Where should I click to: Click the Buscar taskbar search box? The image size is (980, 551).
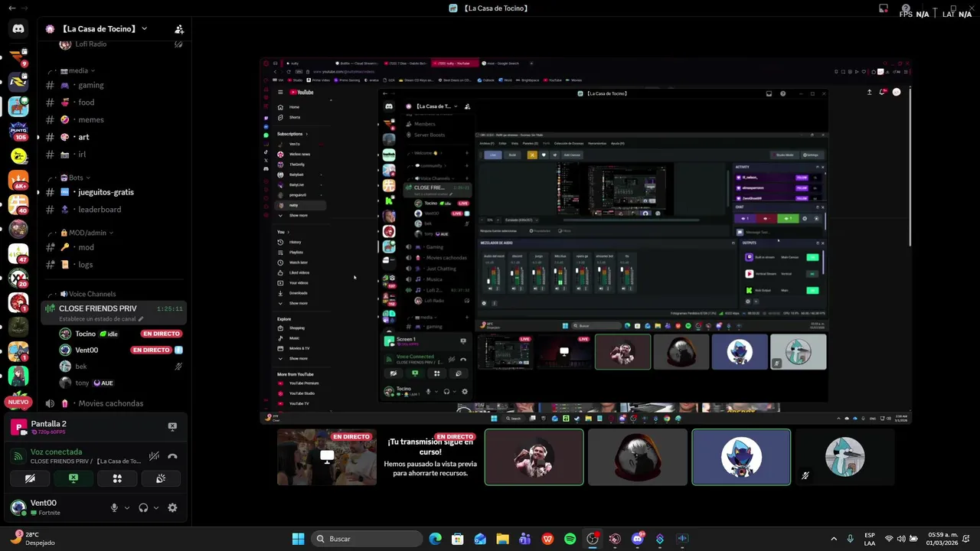367,539
